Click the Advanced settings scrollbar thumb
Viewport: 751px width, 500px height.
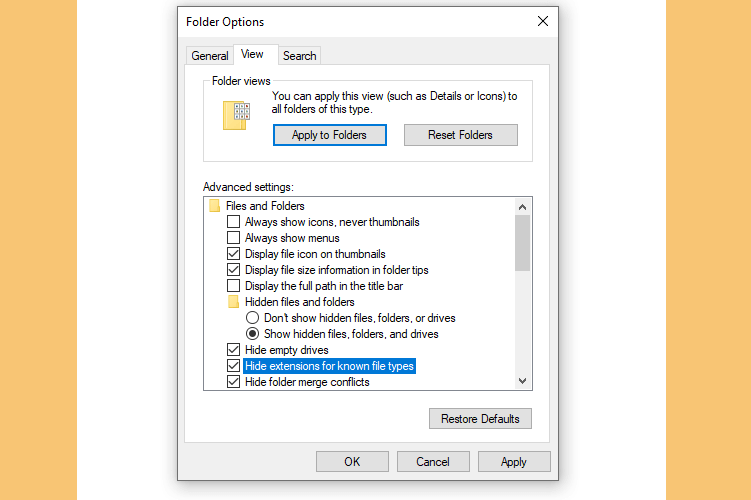pyautogui.click(x=523, y=243)
